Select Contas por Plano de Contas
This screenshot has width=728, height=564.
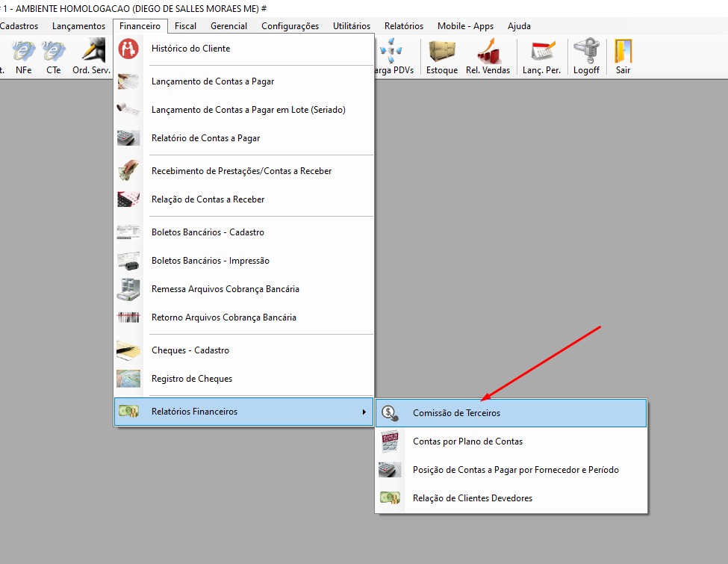tap(511, 441)
